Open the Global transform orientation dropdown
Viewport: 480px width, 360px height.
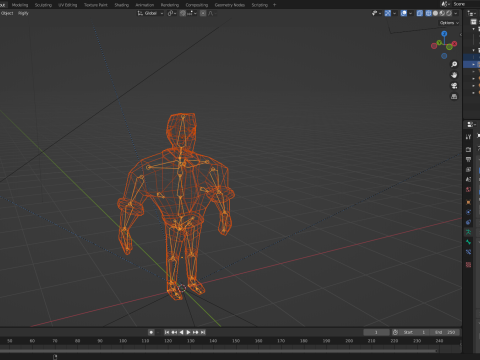pyautogui.click(x=150, y=13)
